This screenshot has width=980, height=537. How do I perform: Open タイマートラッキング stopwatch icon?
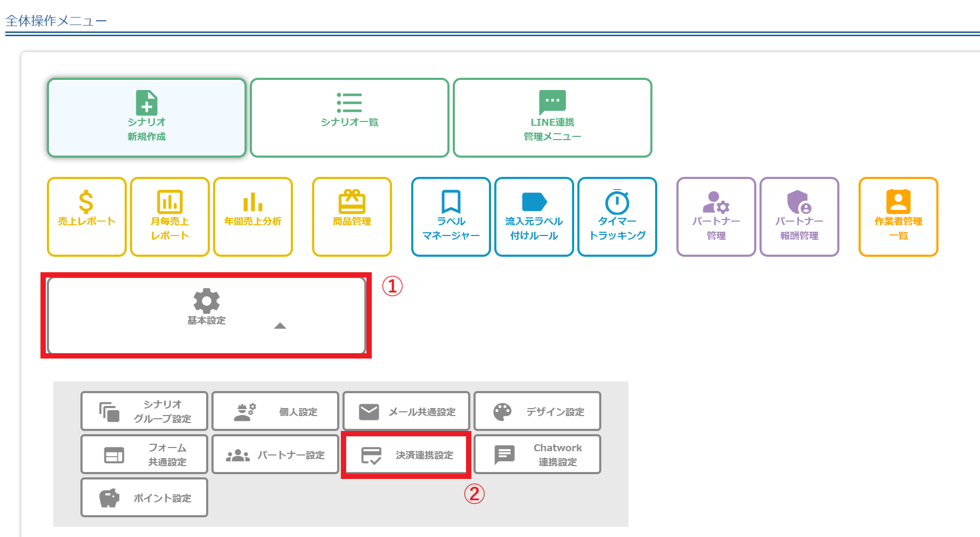tap(617, 202)
